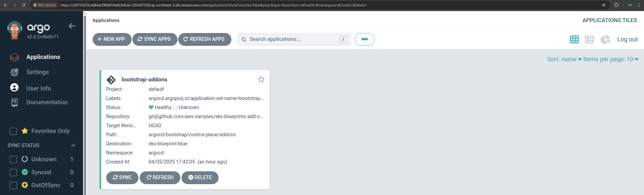Click the HEAD target revision value
The width and height of the screenshot is (644, 195).
coord(155,125)
